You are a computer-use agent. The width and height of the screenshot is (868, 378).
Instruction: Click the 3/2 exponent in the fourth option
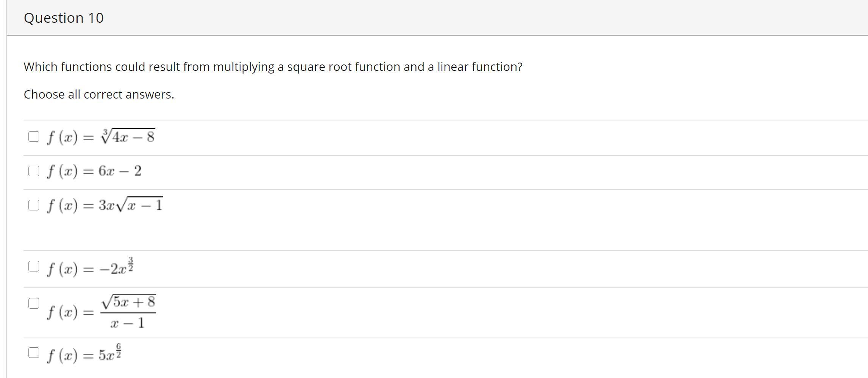pyautogui.click(x=131, y=265)
